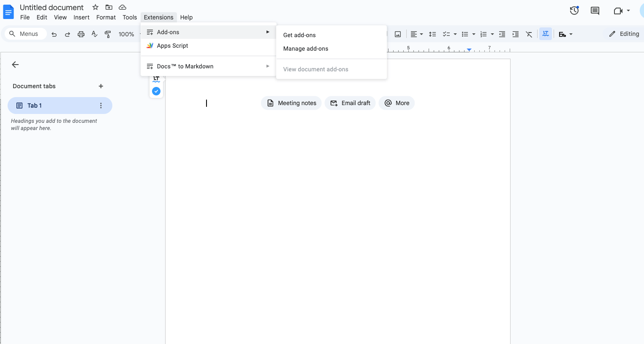Screen dimensions: 644x344
Task: Click the Undo arrow
Action: [x=54, y=34]
